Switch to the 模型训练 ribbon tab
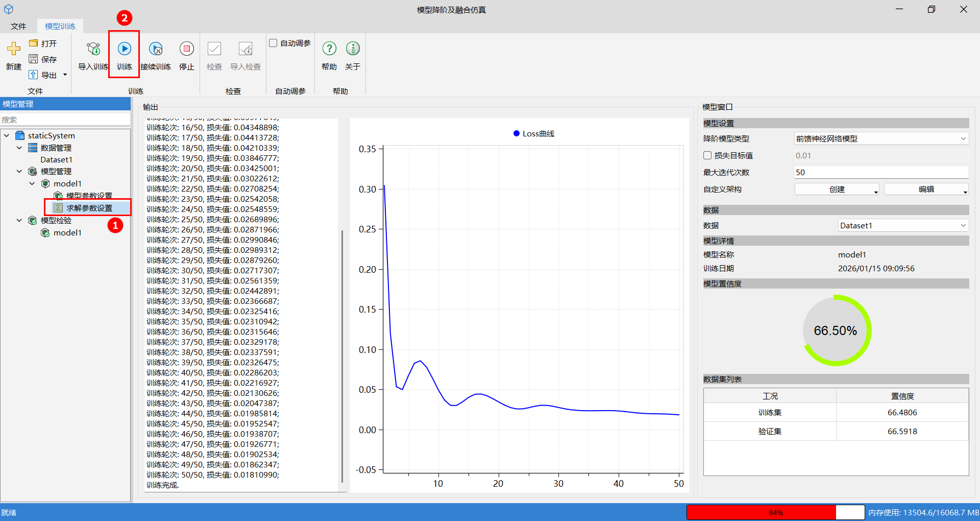Image resolution: width=980 pixels, height=521 pixels. point(60,26)
